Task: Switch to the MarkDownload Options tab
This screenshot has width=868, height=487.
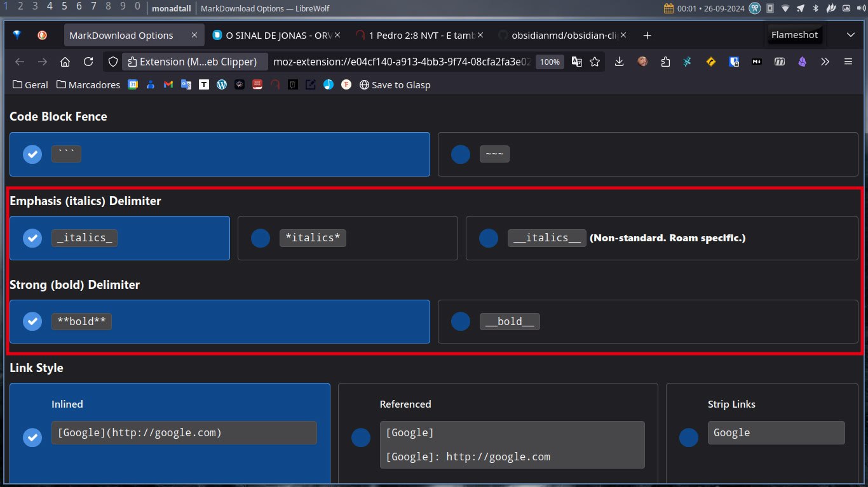Action: (x=134, y=36)
